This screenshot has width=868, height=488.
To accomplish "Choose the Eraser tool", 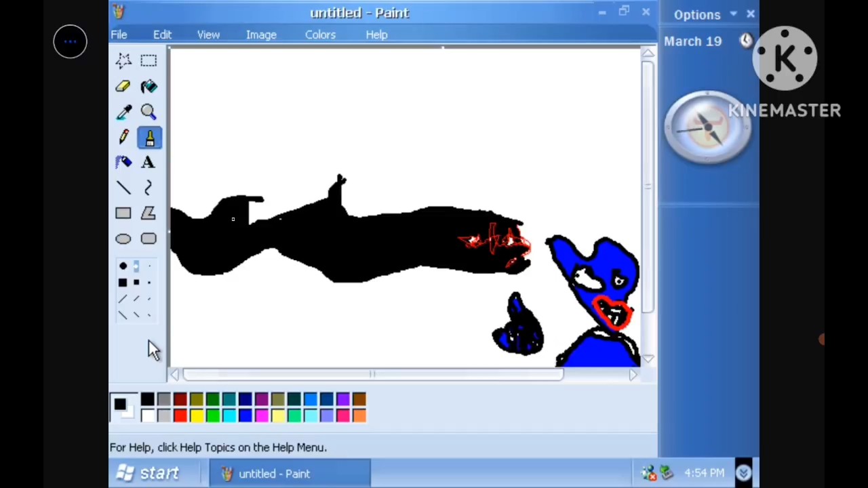I will click(123, 87).
